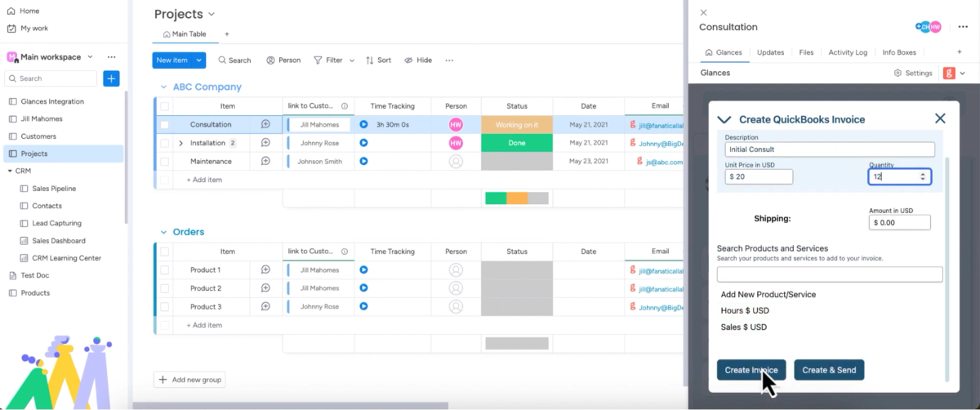
Task: Check the Product 2 row checkbox
Action: 165,288
